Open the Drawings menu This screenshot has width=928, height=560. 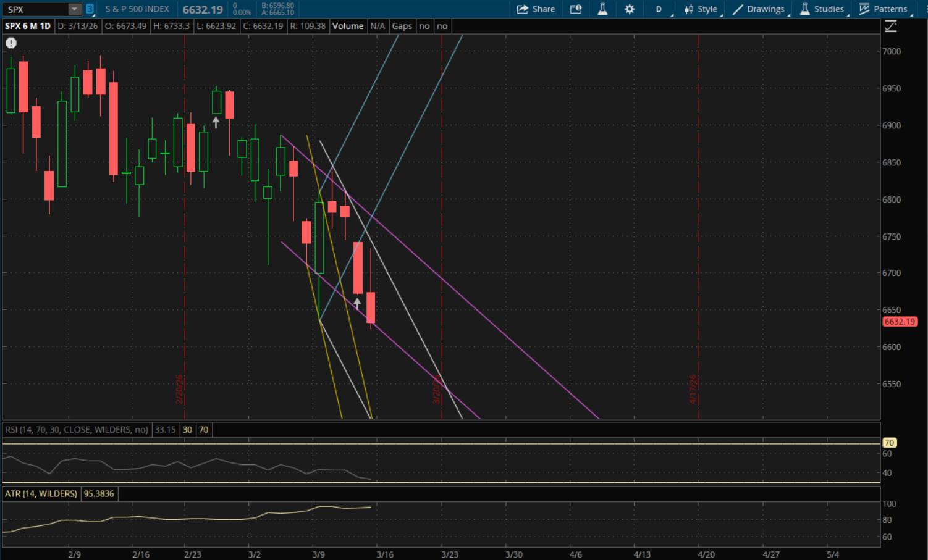[759, 9]
